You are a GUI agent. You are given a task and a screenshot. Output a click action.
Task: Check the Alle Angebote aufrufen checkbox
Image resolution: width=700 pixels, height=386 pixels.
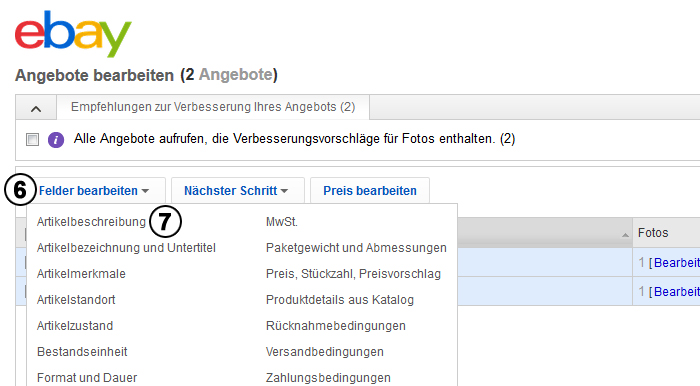pos(33,140)
